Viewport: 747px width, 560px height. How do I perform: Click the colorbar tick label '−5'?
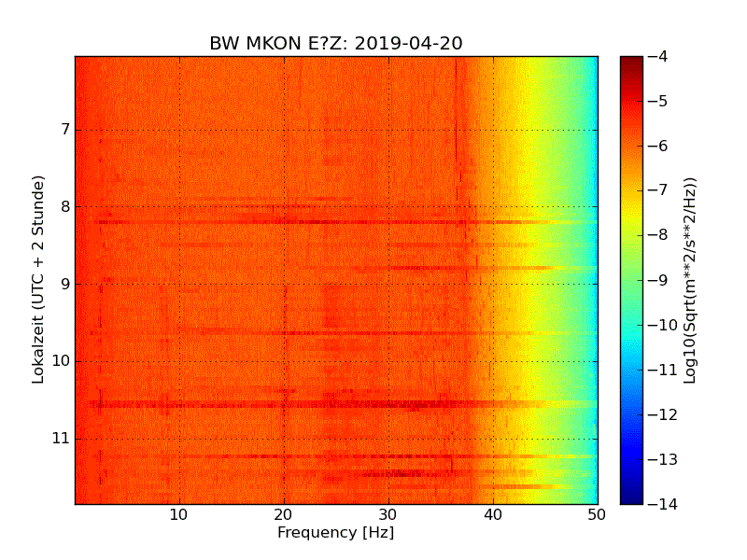[658, 101]
